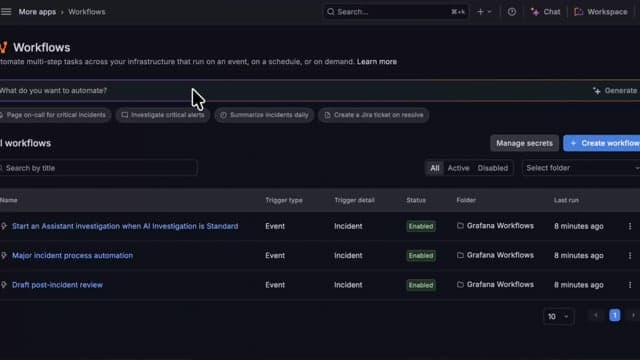This screenshot has width=640, height=360.
Task: Click the document icon on Create a Jira ticket
Action: tap(327, 115)
